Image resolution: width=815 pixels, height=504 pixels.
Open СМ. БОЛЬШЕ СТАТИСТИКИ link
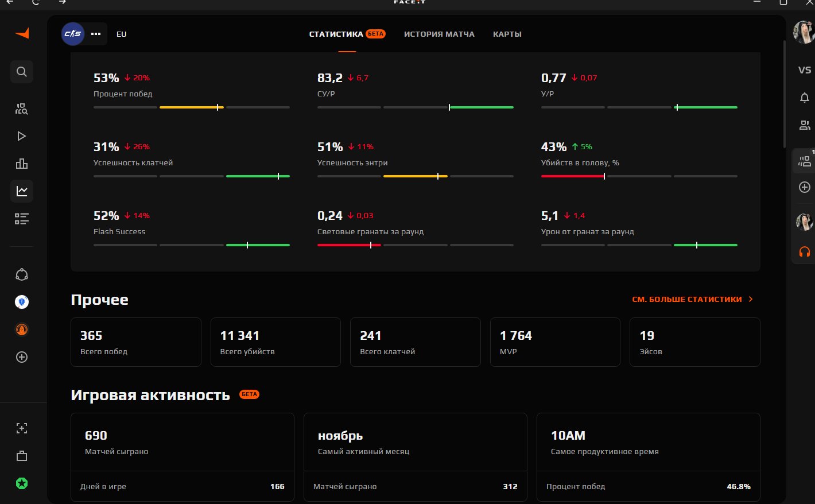click(x=687, y=299)
